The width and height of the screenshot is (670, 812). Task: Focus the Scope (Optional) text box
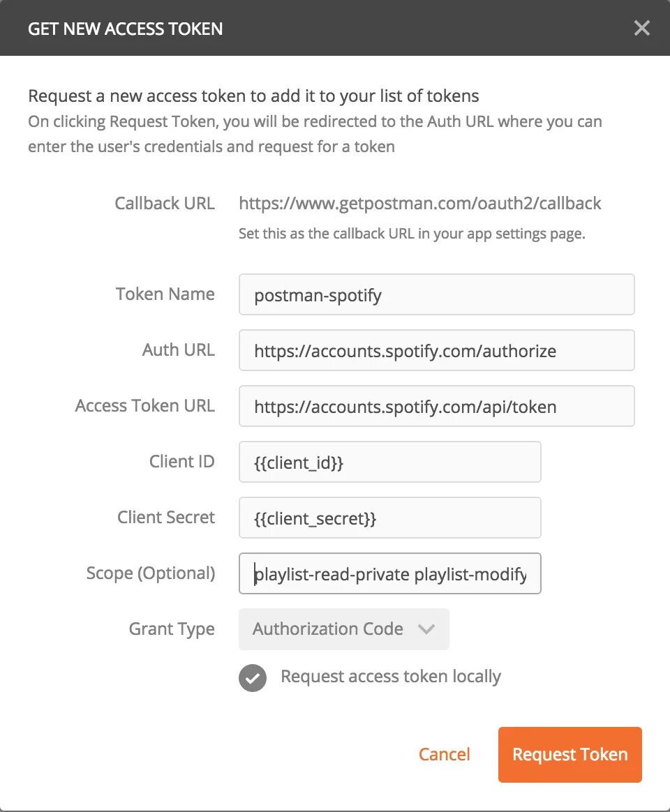click(x=389, y=573)
